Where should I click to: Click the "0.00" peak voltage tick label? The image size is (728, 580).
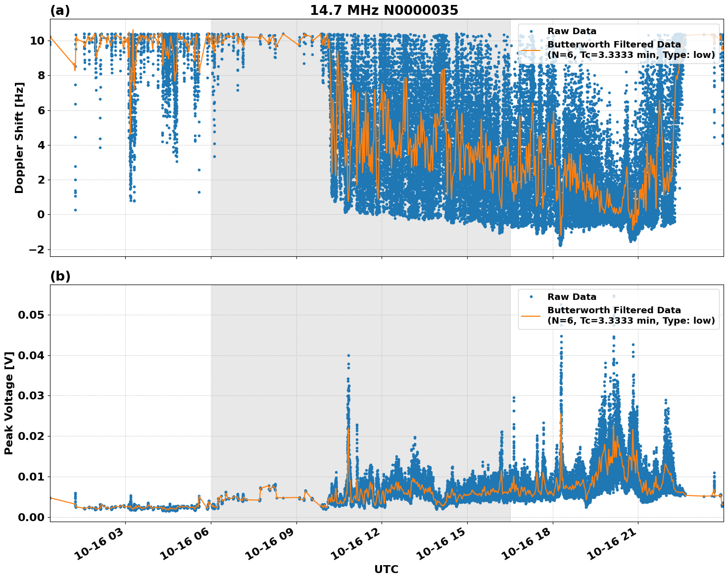[x=31, y=517]
